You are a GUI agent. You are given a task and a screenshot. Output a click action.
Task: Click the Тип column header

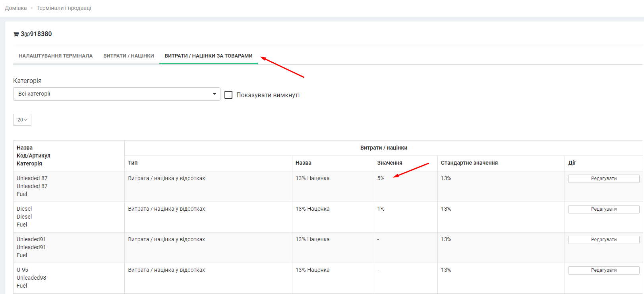[x=133, y=163]
